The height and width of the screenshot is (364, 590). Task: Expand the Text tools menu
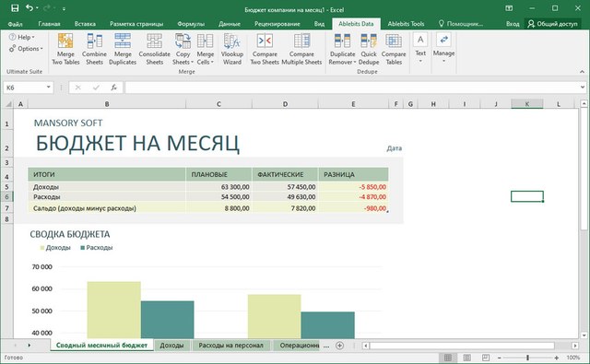click(420, 48)
